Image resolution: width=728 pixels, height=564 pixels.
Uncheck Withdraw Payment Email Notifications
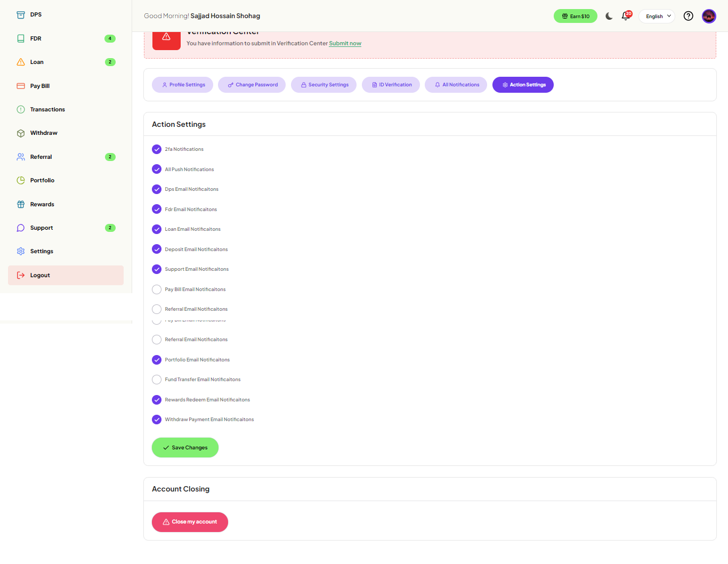[157, 420]
